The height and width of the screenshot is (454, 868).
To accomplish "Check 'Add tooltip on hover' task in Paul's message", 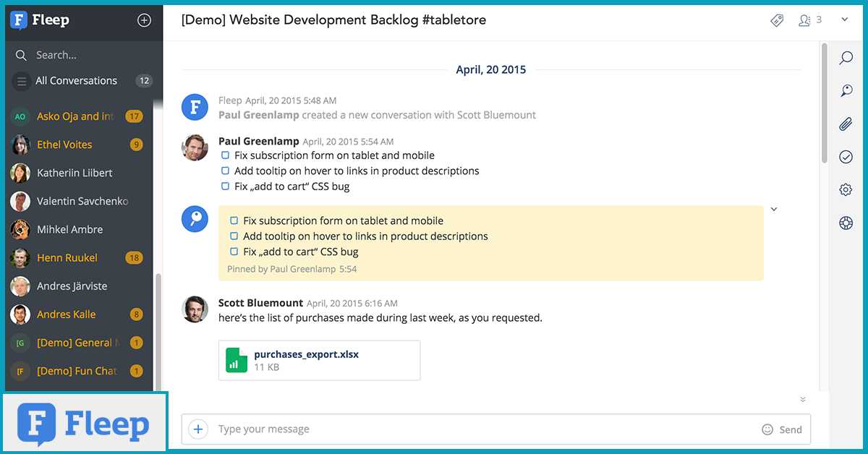I will click(x=225, y=171).
